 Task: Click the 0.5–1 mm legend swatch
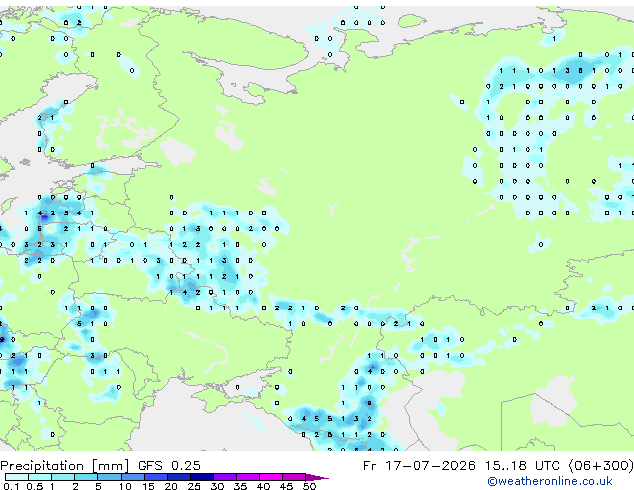pos(40,477)
